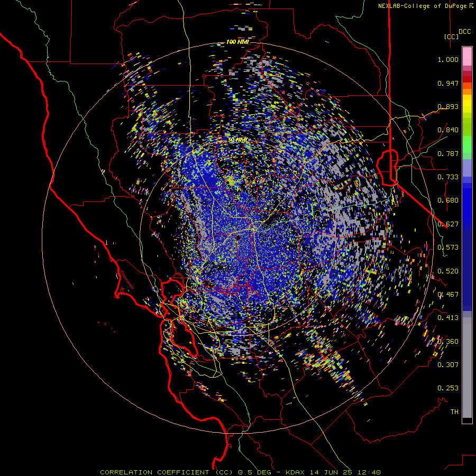476x476 pixels.
Task: Pick the bright green swatch above 0.787
Action: point(467,144)
